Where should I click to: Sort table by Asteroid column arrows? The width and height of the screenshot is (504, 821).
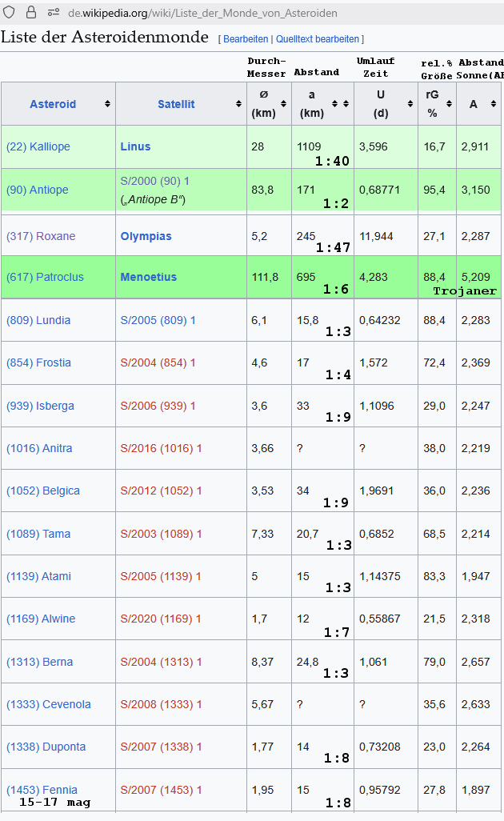click(x=107, y=104)
